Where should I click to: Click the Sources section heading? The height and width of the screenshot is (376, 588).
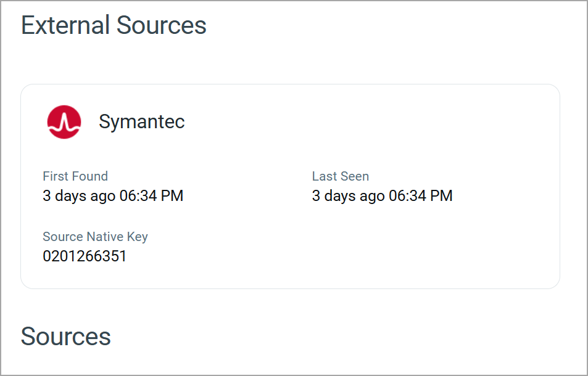tap(66, 337)
